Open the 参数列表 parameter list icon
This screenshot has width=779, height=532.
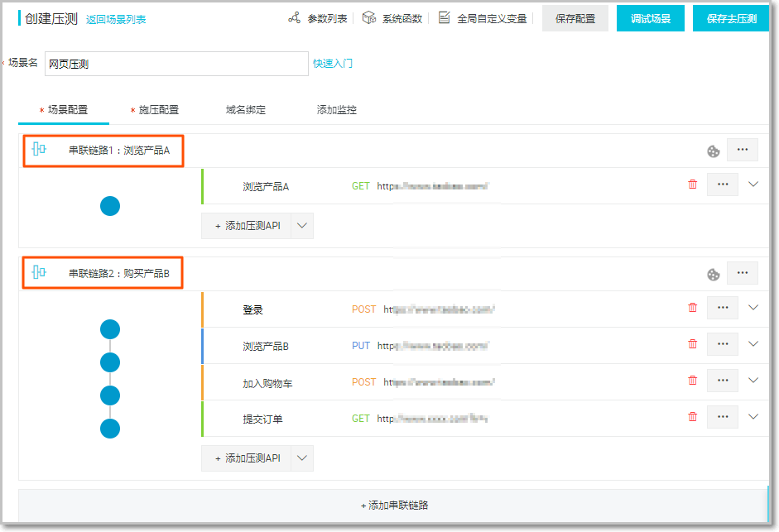point(294,18)
